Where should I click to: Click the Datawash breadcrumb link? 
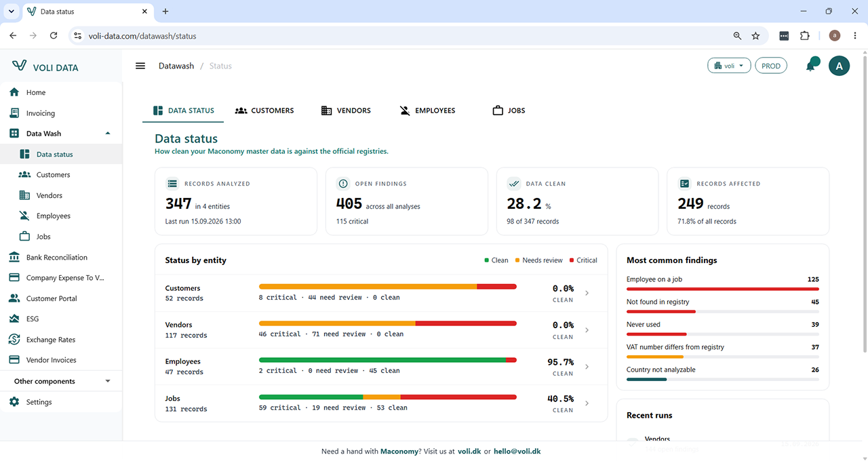tap(176, 66)
